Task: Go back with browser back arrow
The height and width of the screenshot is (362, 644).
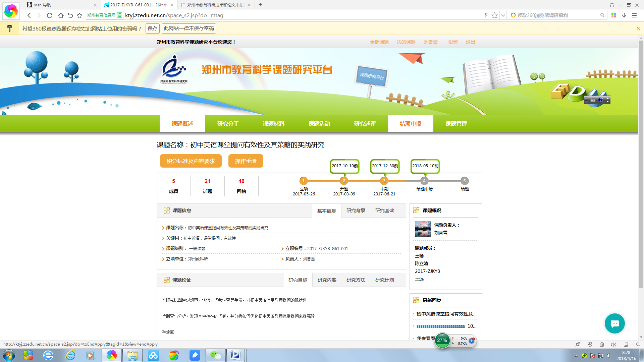Action: tap(29, 15)
